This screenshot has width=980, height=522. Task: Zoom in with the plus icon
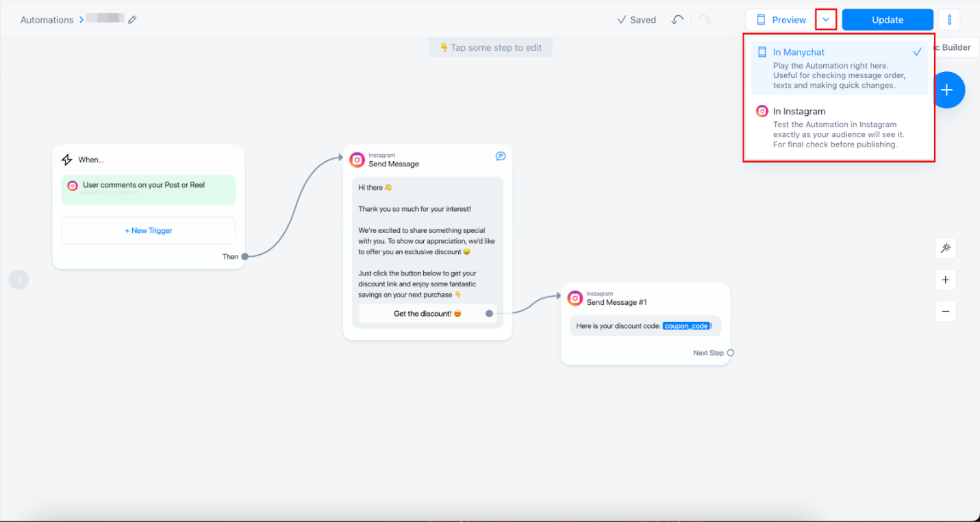pyautogui.click(x=945, y=279)
